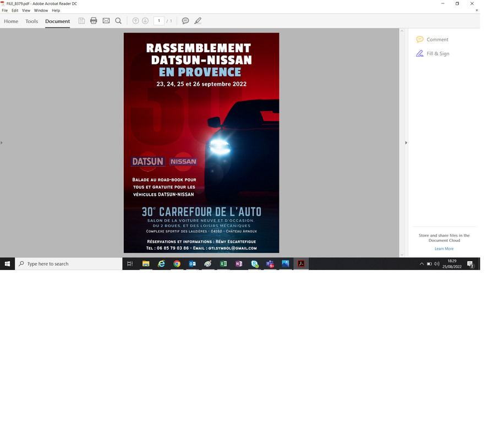Open the notification center icon
This screenshot has height=440, width=504.
(x=470, y=264)
